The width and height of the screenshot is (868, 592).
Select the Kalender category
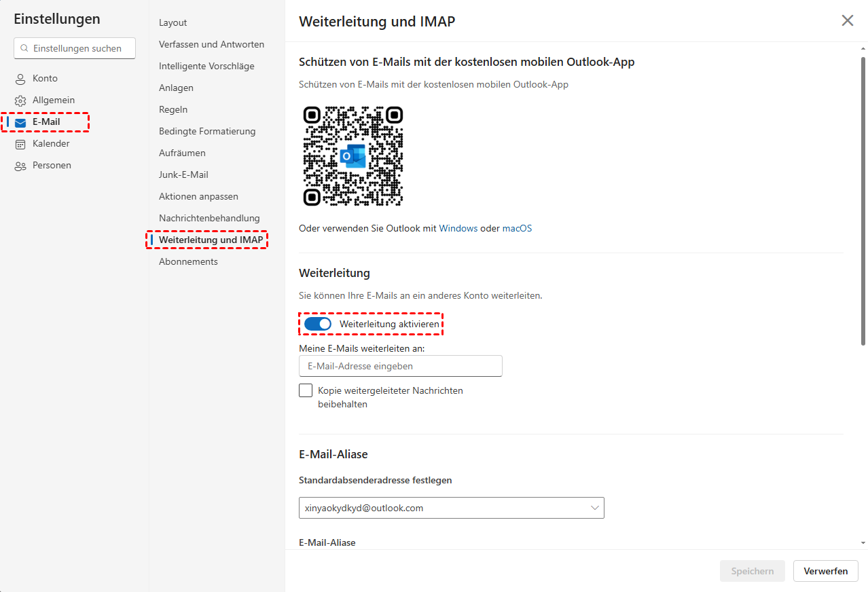[51, 143]
